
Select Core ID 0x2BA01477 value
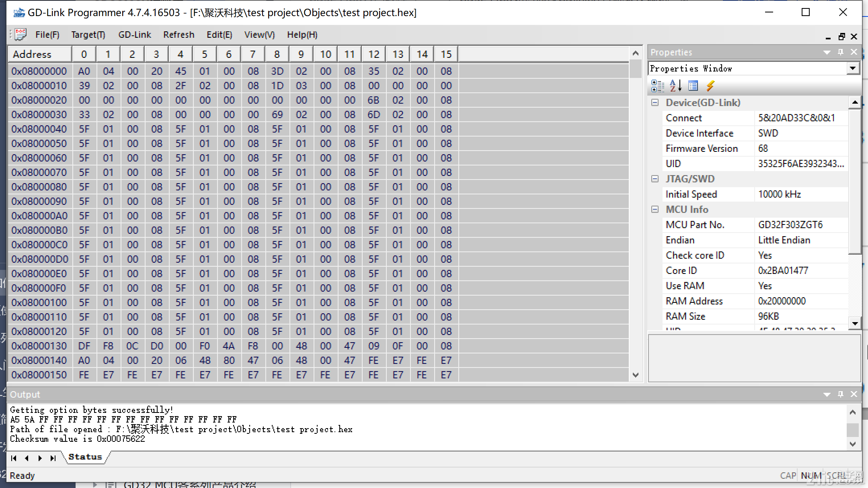[801, 270]
